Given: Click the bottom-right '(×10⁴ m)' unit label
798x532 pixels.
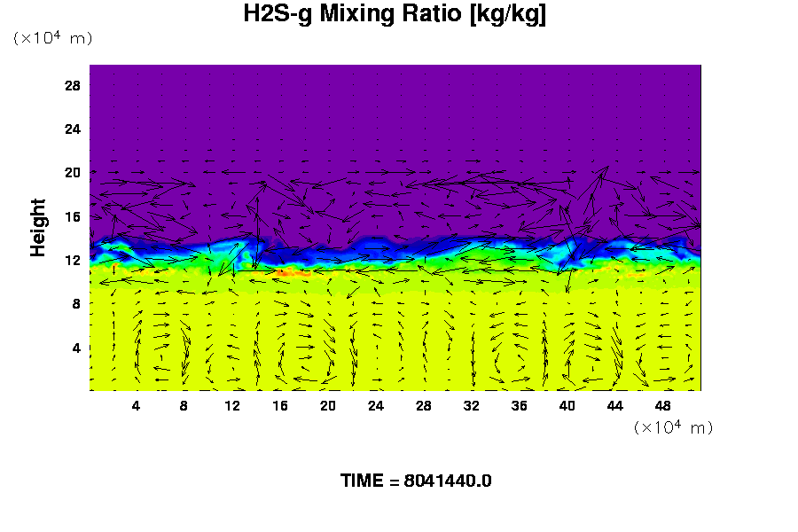Looking at the screenshot, I should tap(673, 426).
